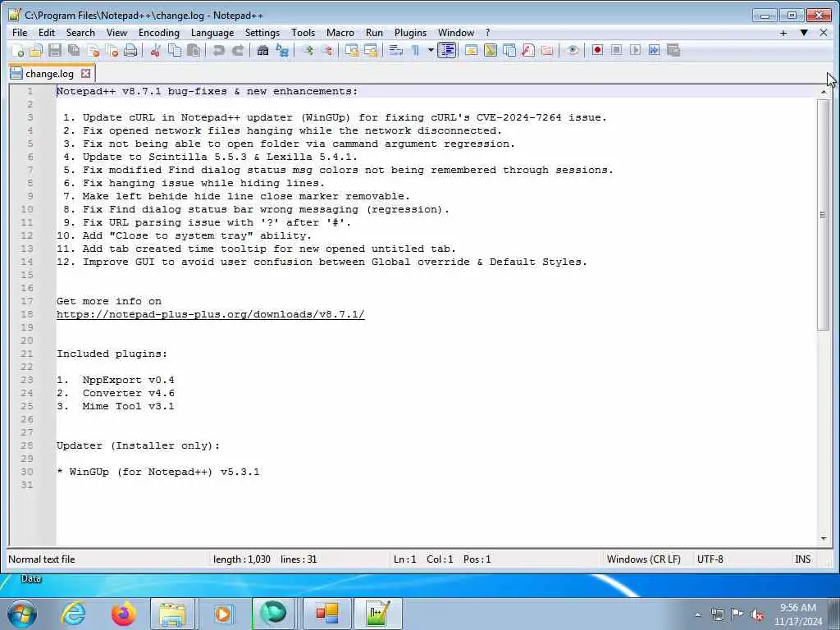The width and height of the screenshot is (840, 630).
Task: Click the vertical scrollbar up arrow
Action: pos(824,92)
